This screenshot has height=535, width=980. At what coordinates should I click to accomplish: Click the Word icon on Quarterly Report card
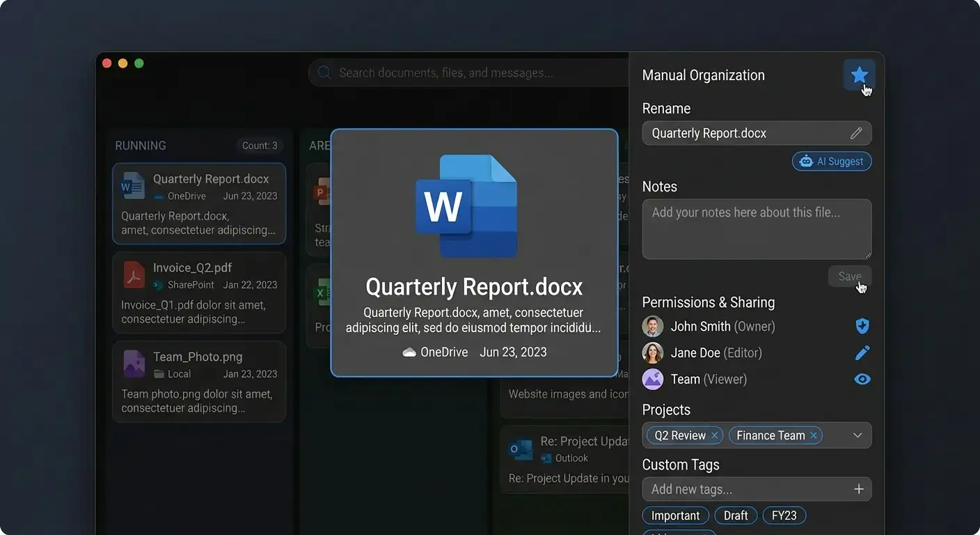click(x=132, y=186)
